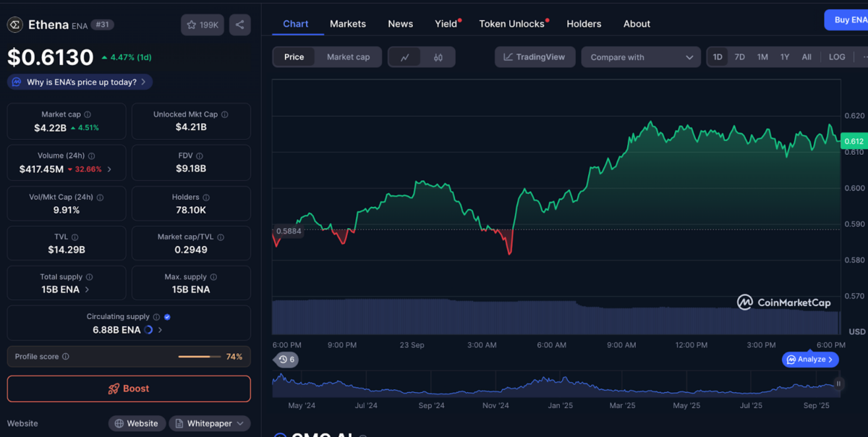The width and height of the screenshot is (868, 437).
Task: Open the Chart tab
Action: [296, 24]
